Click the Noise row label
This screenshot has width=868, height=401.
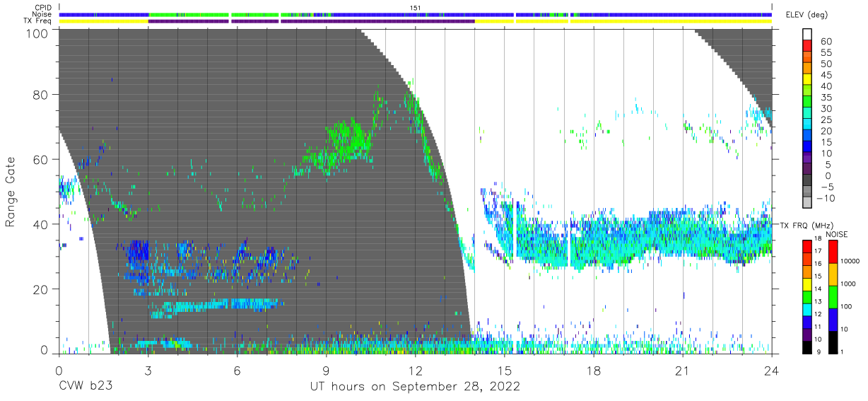(x=42, y=14)
